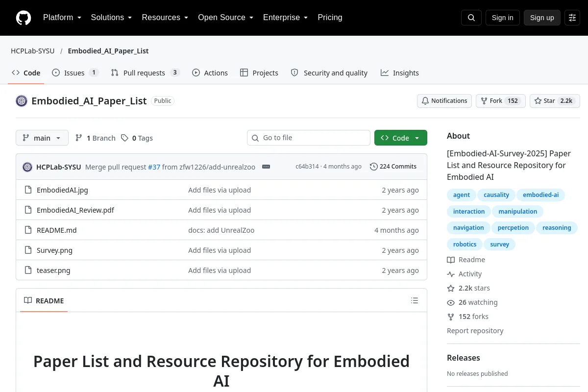The height and width of the screenshot is (392, 588).
Task: Click the file icon for README.md
Action: [x=28, y=230]
